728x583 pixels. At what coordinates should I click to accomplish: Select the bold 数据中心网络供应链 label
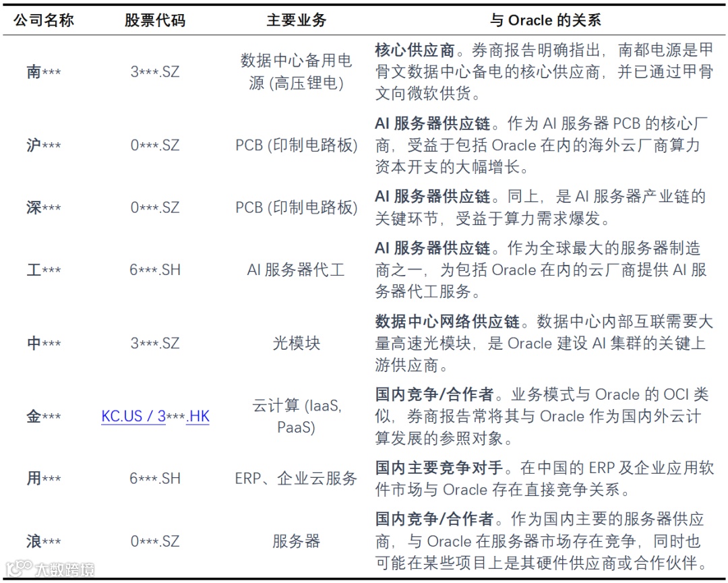pos(448,321)
